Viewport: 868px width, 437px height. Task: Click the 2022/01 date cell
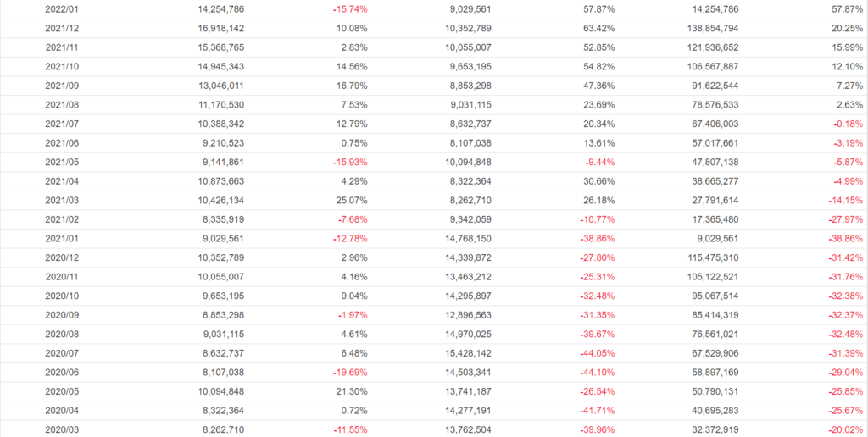coord(62,9)
